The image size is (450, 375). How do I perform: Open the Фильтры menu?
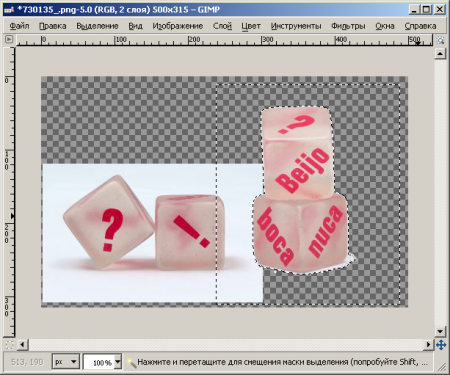click(348, 26)
